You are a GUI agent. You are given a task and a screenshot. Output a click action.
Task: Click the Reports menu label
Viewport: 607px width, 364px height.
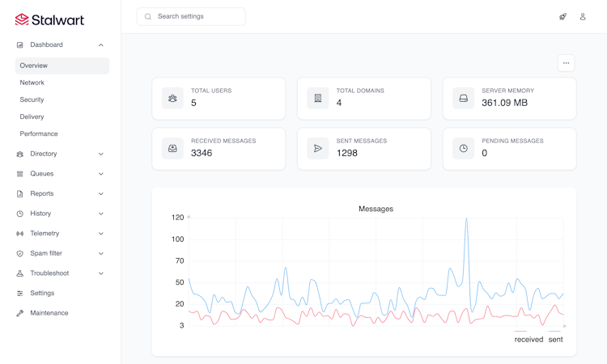[42, 193]
